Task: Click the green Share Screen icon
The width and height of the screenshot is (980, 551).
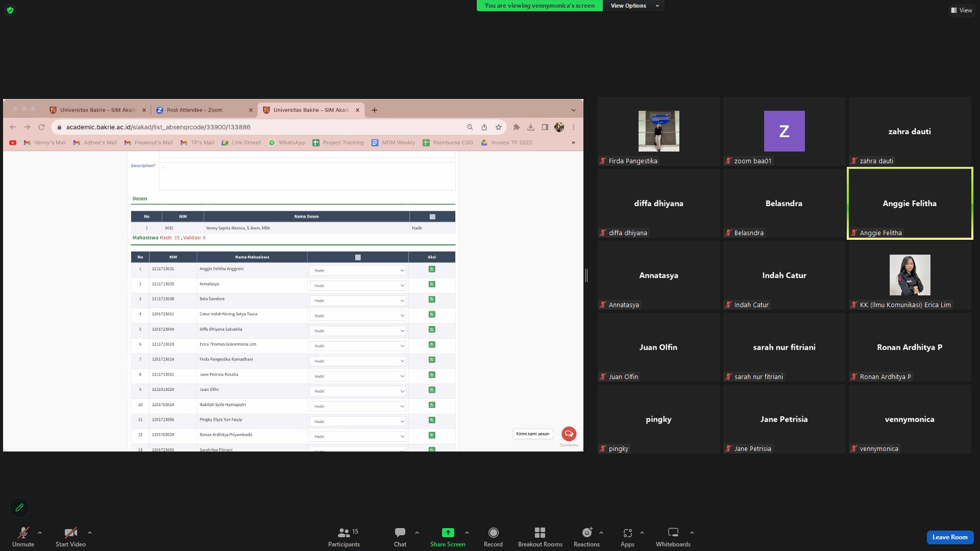Action: pyautogui.click(x=448, y=533)
